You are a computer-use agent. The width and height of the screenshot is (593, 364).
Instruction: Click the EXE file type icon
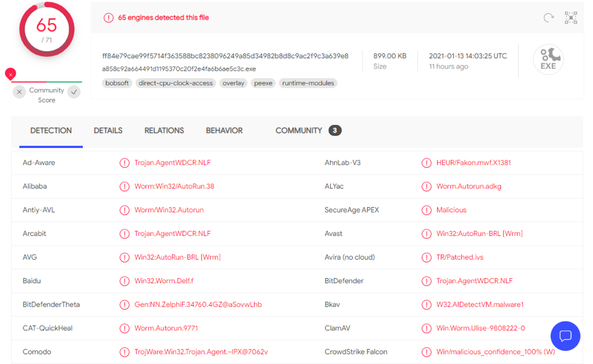tap(548, 60)
